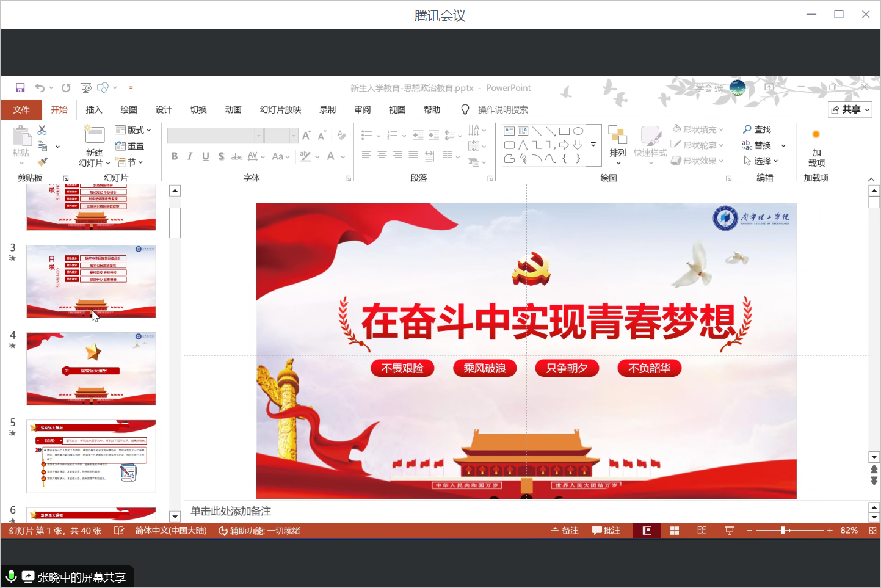This screenshot has height=588, width=881.
Task: Open slide show view from status bar
Action: click(729, 531)
